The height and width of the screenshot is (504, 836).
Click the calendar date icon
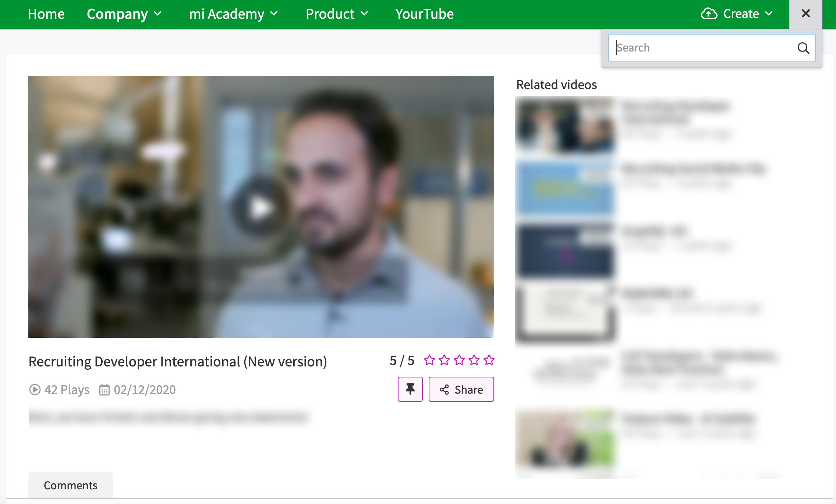pos(105,389)
